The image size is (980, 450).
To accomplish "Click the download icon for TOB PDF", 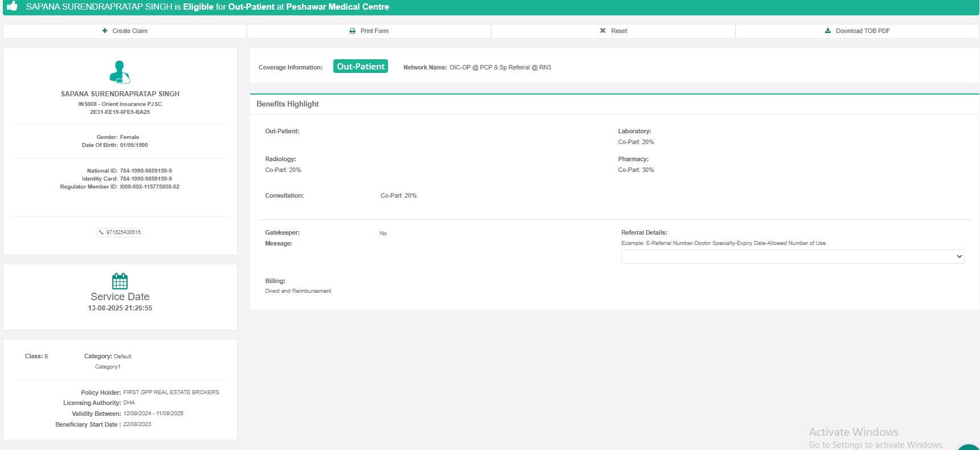I will [x=828, y=31].
